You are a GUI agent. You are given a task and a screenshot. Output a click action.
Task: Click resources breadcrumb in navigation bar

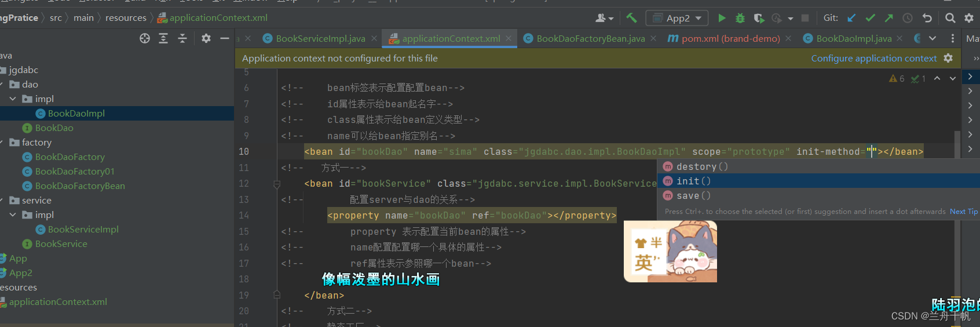pos(126,18)
